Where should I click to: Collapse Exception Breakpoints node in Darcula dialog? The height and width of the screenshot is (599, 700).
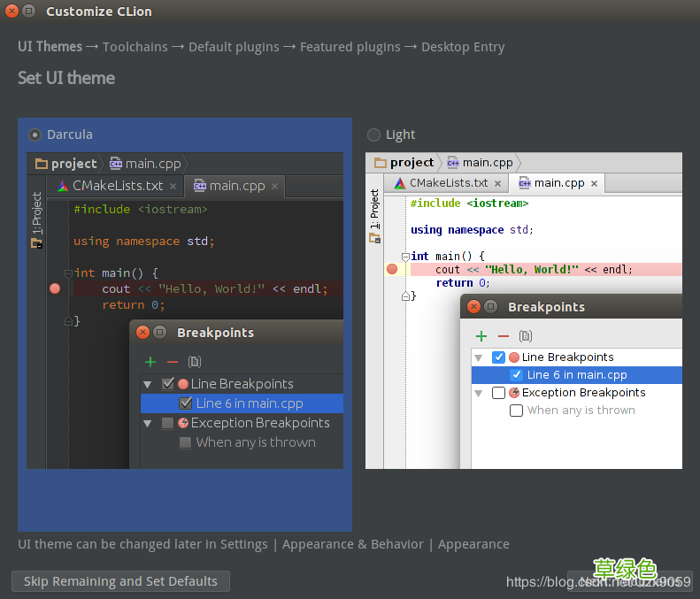[x=148, y=423]
